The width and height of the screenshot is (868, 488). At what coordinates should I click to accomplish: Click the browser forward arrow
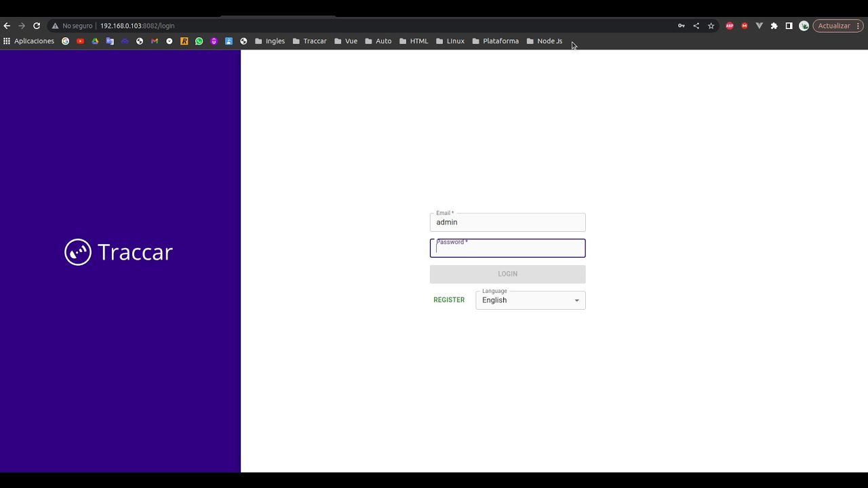tap(22, 26)
